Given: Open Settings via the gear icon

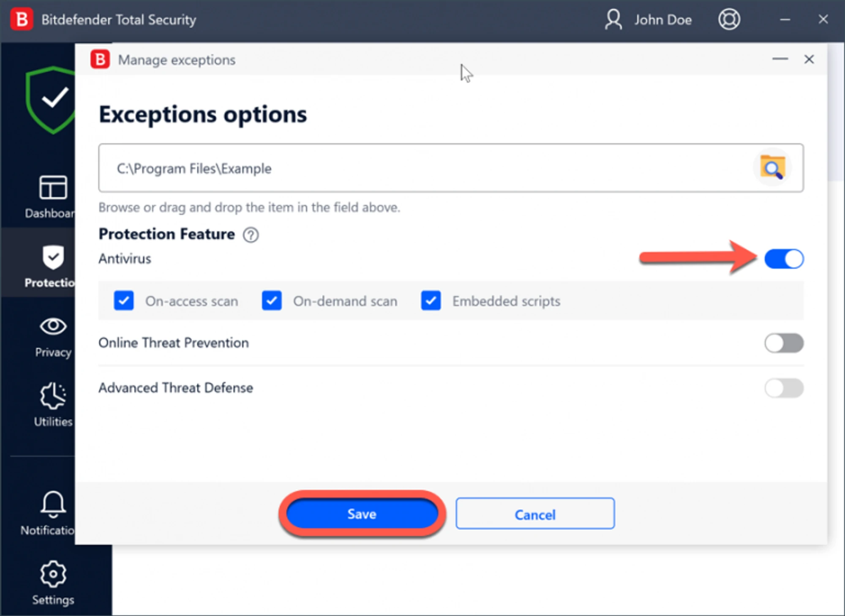Looking at the screenshot, I should coord(53,575).
